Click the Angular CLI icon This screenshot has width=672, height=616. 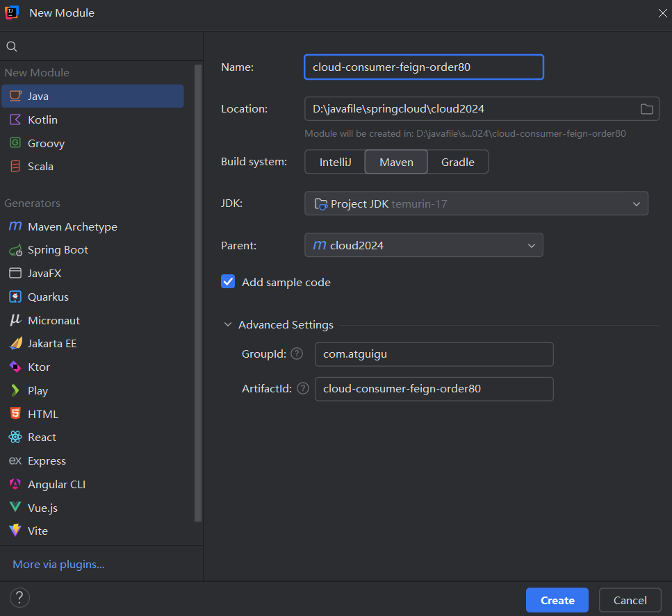(15, 484)
